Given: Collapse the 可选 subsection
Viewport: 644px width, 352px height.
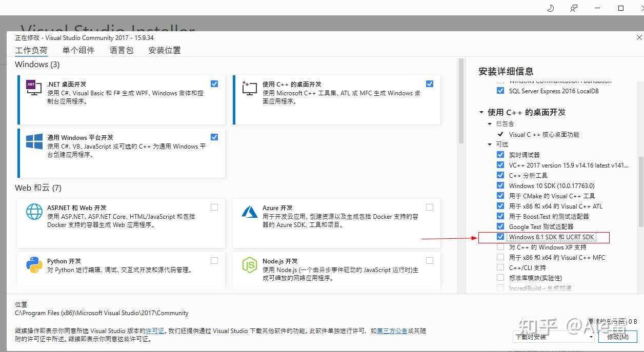Looking at the screenshot, I should point(490,144).
